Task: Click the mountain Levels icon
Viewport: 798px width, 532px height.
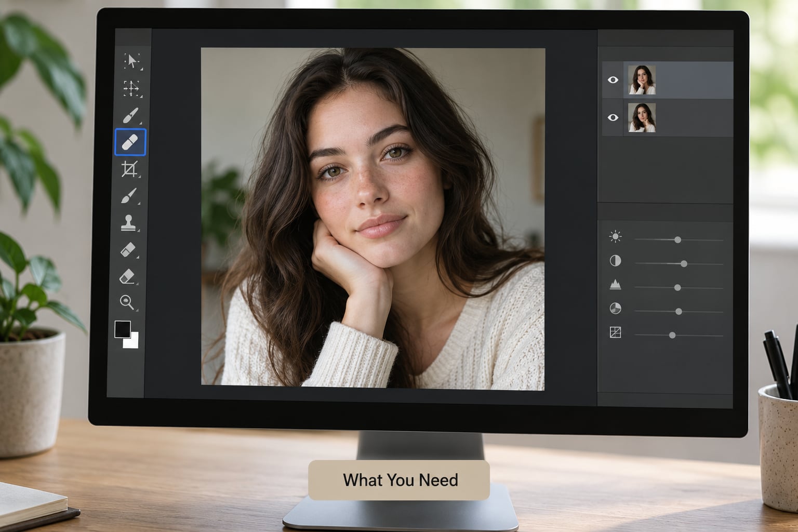Action: [x=615, y=284]
